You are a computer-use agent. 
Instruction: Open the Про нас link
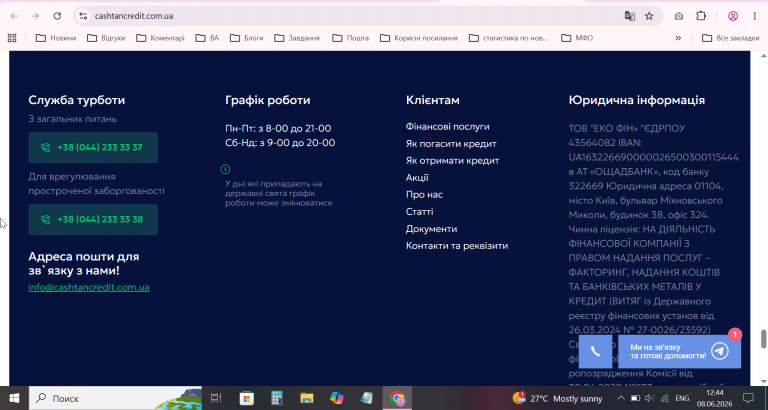[424, 194]
